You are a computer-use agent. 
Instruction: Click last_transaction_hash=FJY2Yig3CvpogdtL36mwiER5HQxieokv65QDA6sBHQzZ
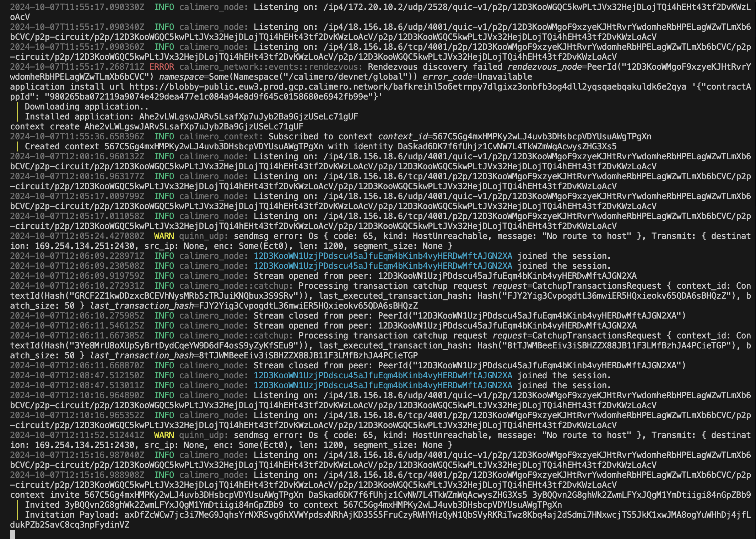point(254,306)
